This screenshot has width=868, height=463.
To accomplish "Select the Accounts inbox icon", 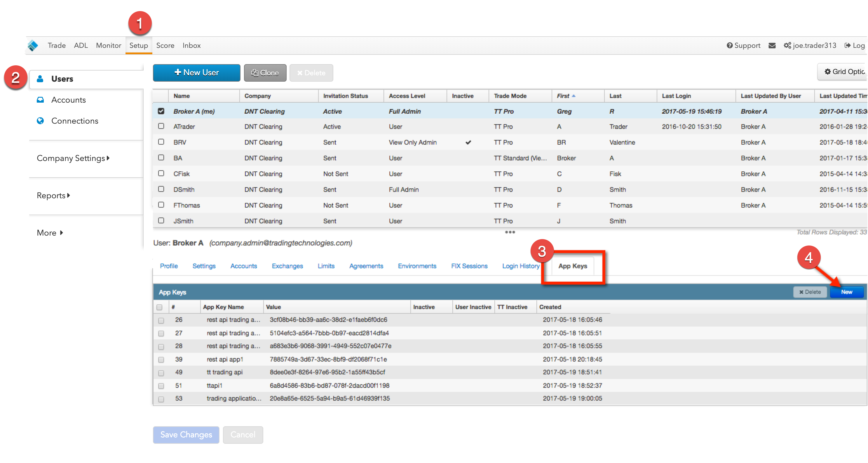I will [x=40, y=100].
